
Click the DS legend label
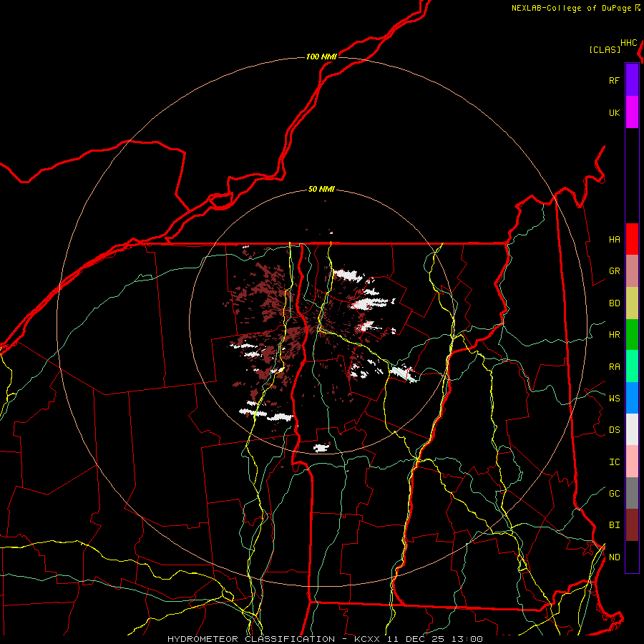coord(614,430)
